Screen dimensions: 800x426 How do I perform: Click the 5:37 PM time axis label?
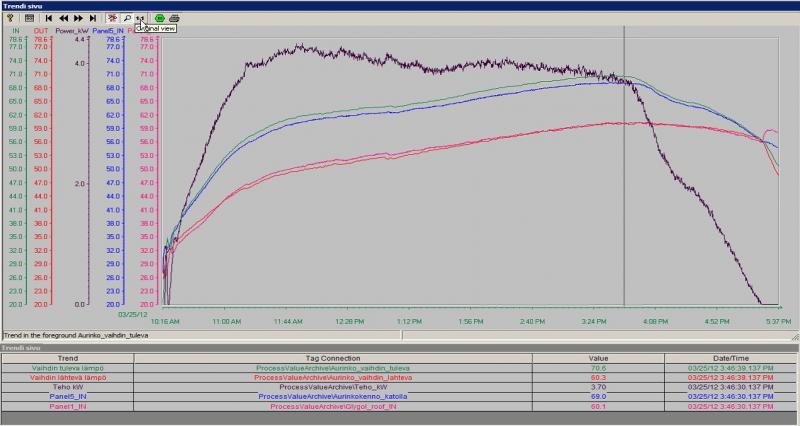click(778, 322)
